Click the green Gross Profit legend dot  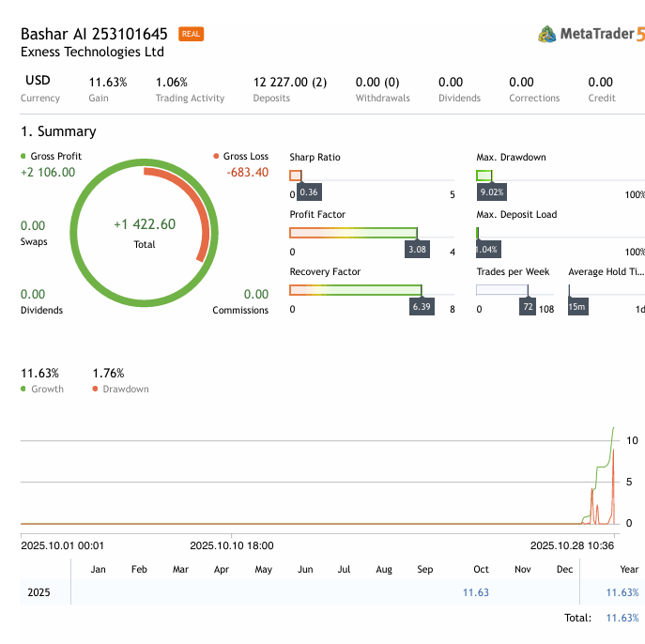click(x=24, y=156)
